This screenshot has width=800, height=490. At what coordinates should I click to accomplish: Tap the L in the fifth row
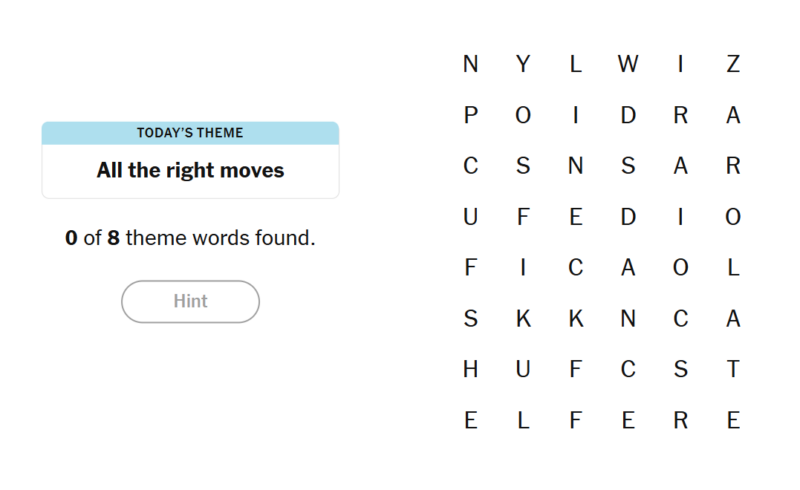pyautogui.click(x=733, y=267)
